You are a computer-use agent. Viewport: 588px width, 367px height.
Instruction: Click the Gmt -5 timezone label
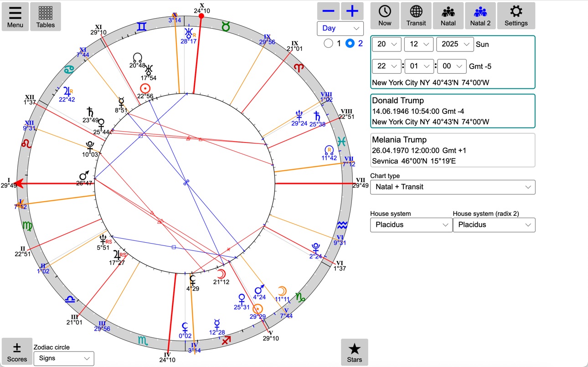tap(480, 66)
